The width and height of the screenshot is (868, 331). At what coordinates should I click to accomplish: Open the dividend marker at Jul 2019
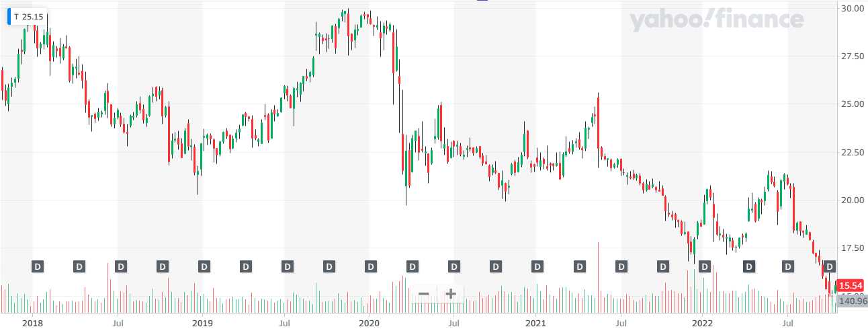288,266
